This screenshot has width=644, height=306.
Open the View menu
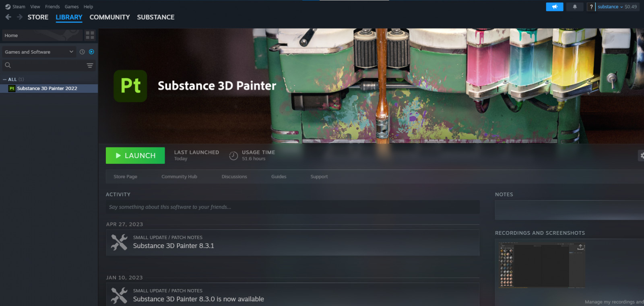tap(35, 6)
